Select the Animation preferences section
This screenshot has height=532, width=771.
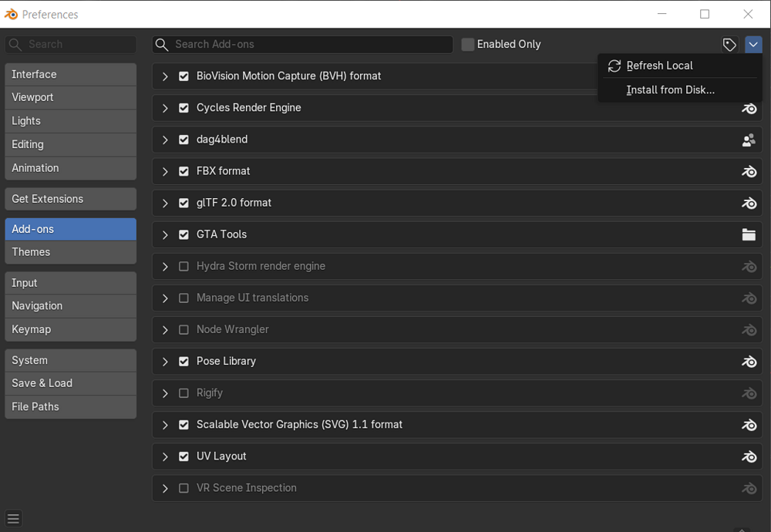[x=70, y=168]
